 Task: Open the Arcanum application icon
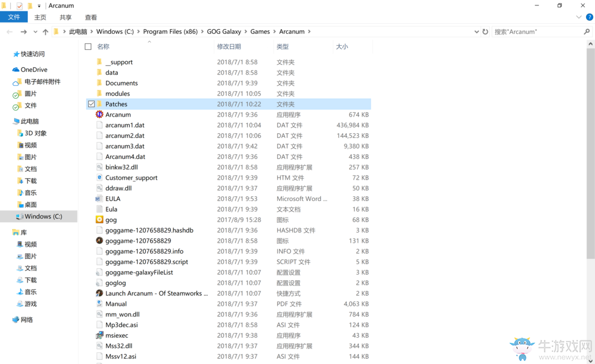pyautogui.click(x=99, y=115)
